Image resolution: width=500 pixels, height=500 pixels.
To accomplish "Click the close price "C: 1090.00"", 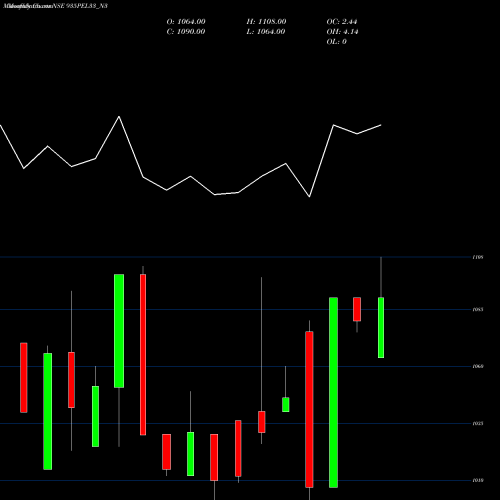I will (x=186, y=32).
